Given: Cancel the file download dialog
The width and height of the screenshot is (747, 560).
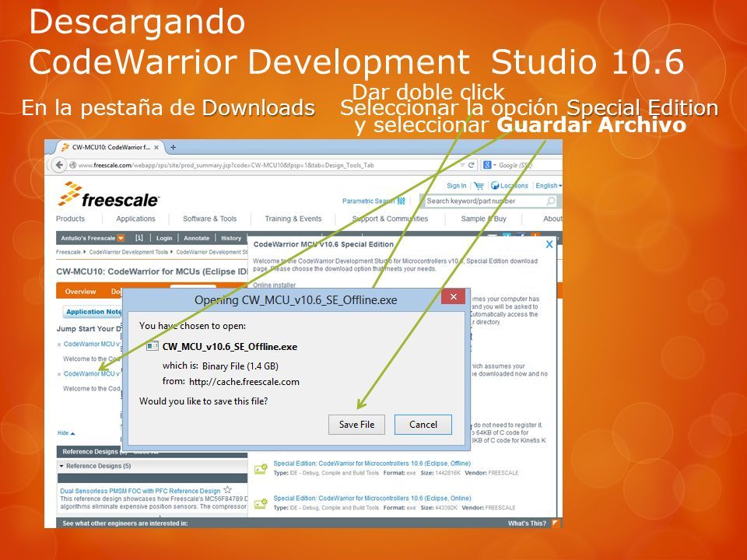Looking at the screenshot, I should tap(423, 425).
